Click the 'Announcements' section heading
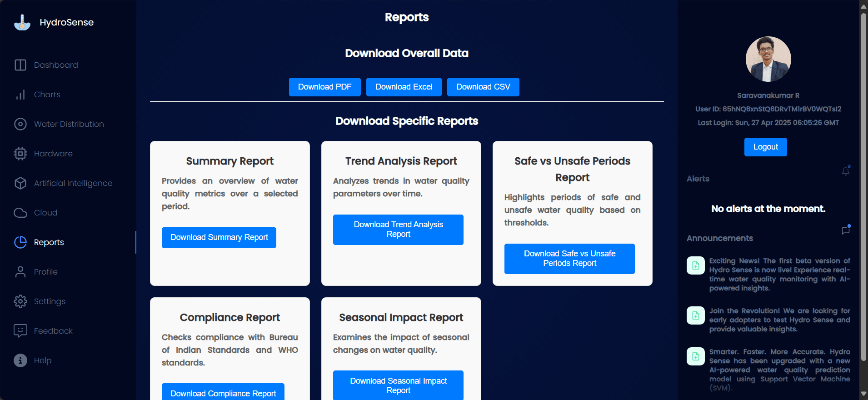Image resolution: width=868 pixels, height=400 pixels. pyautogui.click(x=720, y=238)
